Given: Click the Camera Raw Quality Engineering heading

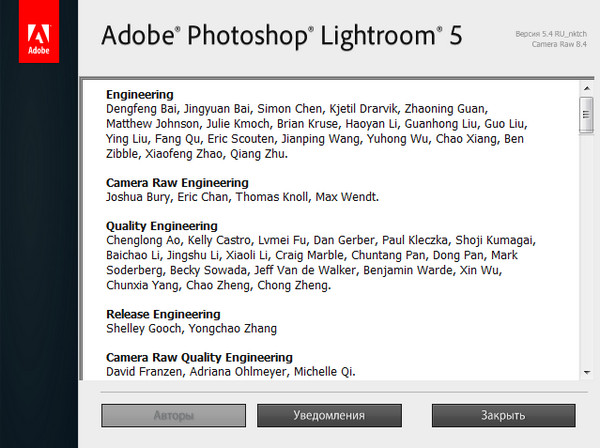Looking at the screenshot, I should pos(199,357).
